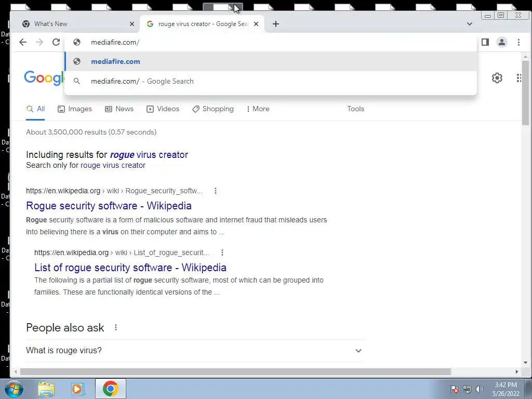This screenshot has width=532, height=399.
Task: Select the All search filter
Action: click(x=35, y=109)
